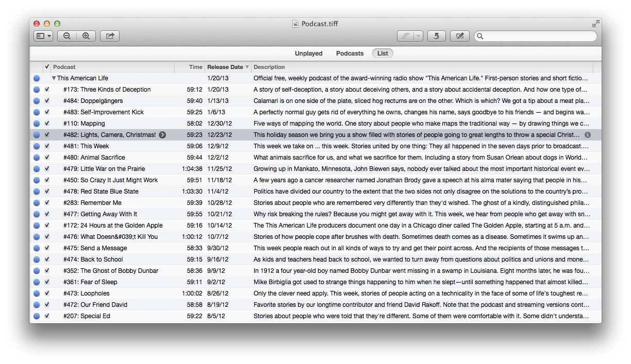631x364 pixels.
Task: Uncheck #484: Doppelgängers checkbox
Action: (x=47, y=101)
